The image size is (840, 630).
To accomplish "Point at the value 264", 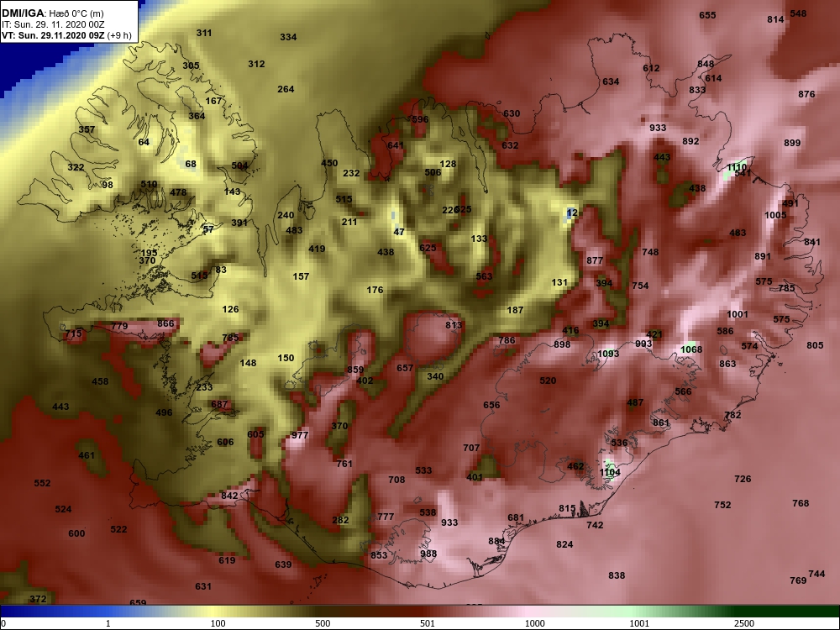I will [x=286, y=89].
